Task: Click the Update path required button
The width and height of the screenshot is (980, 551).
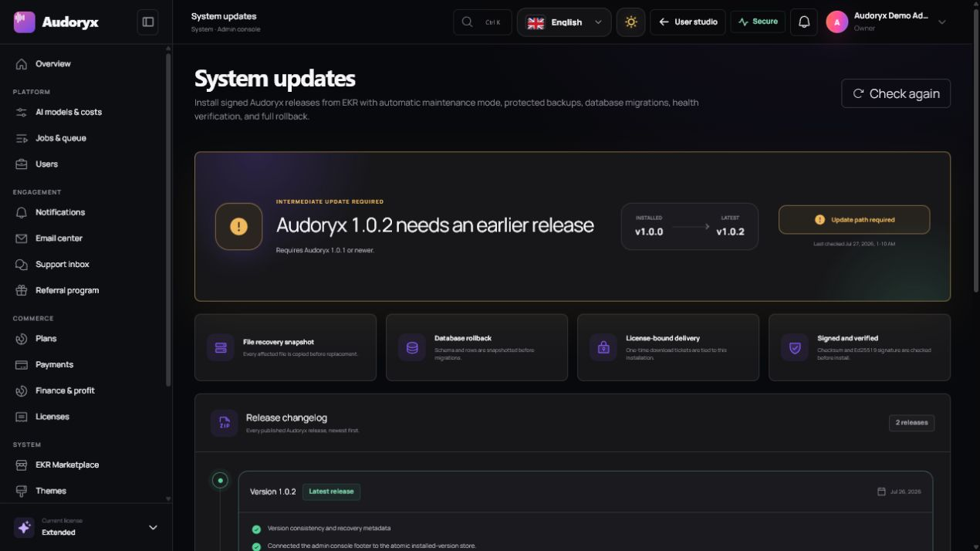Action: (854, 220)
